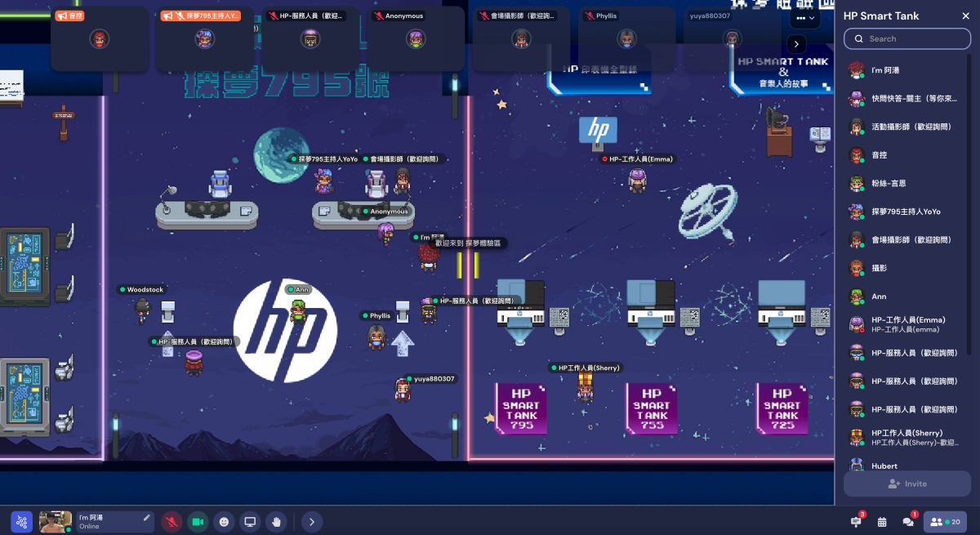Click HP Smart Tank 795 sign

(x=521, y=408)
